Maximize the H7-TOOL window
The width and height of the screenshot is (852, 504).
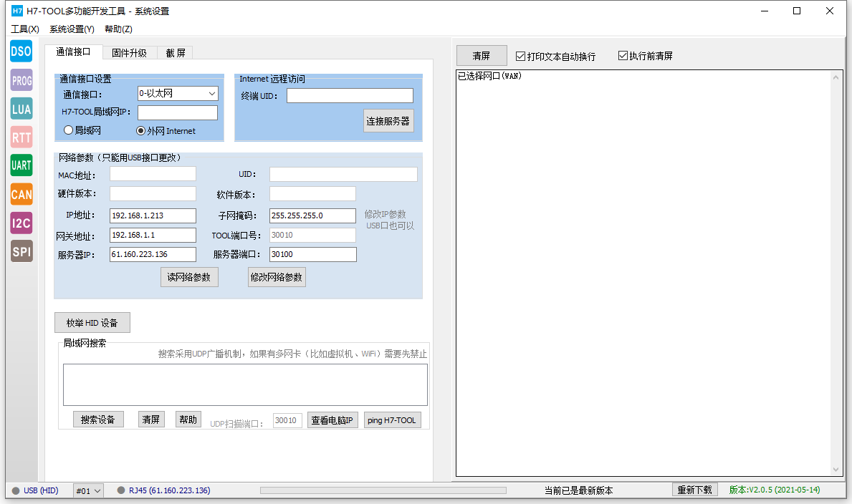797,11
